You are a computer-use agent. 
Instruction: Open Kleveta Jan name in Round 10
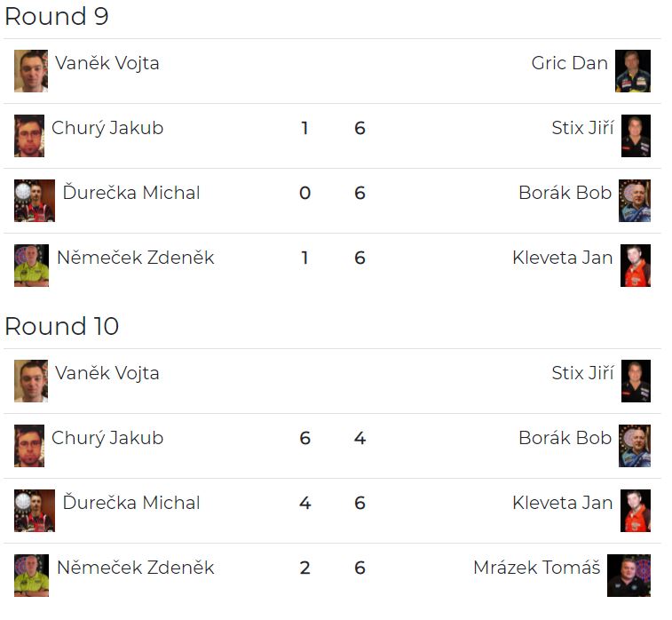562,503
